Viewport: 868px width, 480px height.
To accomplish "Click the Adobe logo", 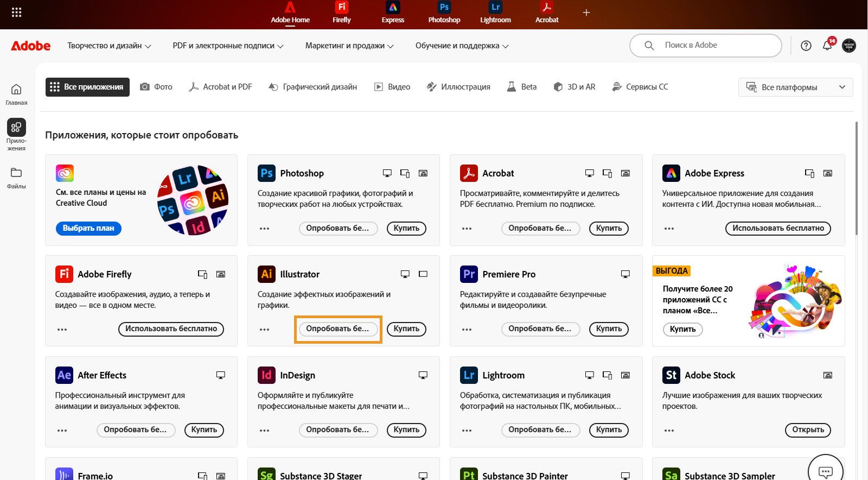I will click(x=31, y=46).
